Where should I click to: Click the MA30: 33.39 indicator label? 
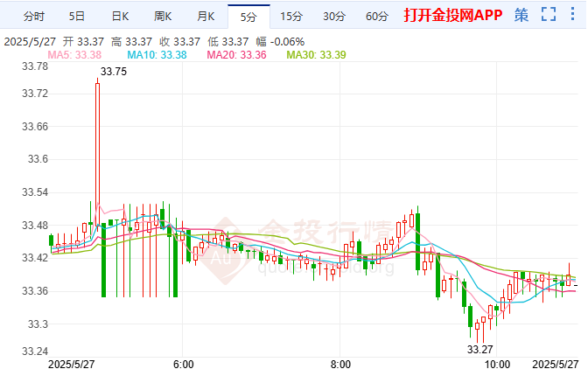(316, 55)
